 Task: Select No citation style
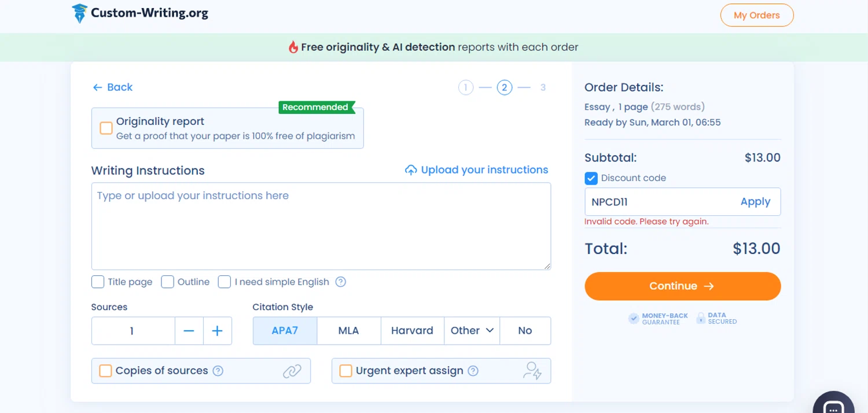pyautogui.click(x=525, y=331)
